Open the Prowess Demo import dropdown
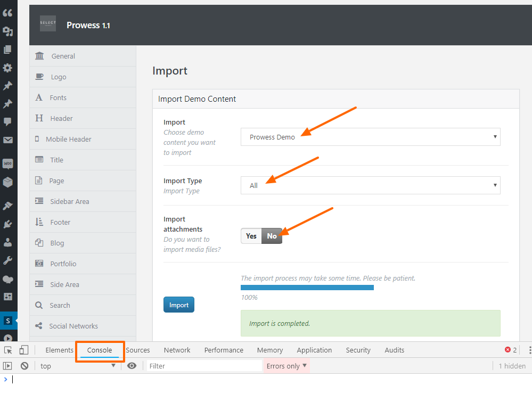This screenshot has height=418, width=532. 371,137
